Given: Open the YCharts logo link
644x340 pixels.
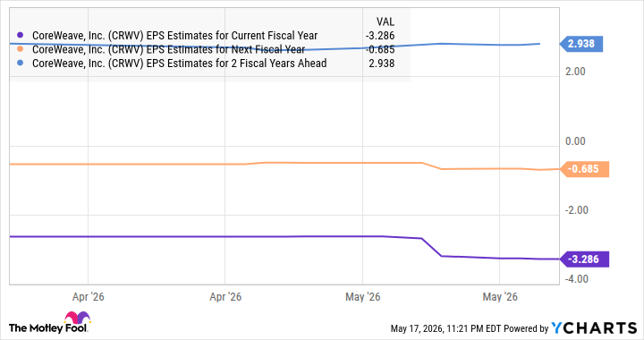Looking at the screenshot, I should click(594, 328).
